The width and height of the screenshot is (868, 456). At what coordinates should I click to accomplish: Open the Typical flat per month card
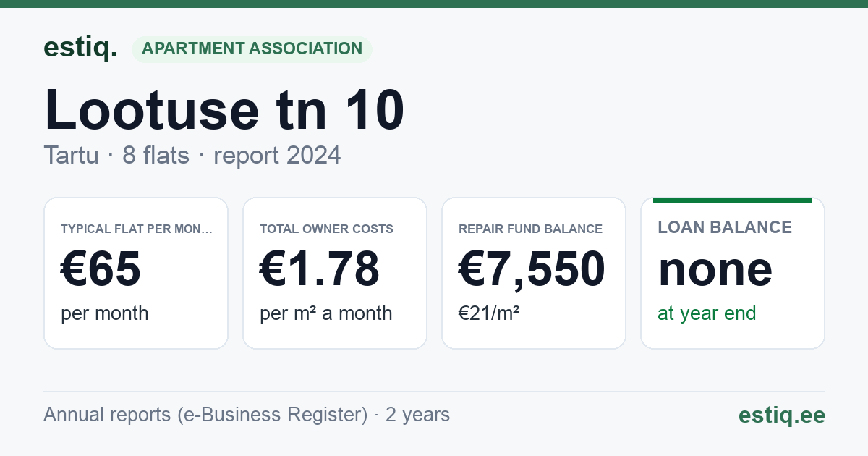(x=136, y=274)
